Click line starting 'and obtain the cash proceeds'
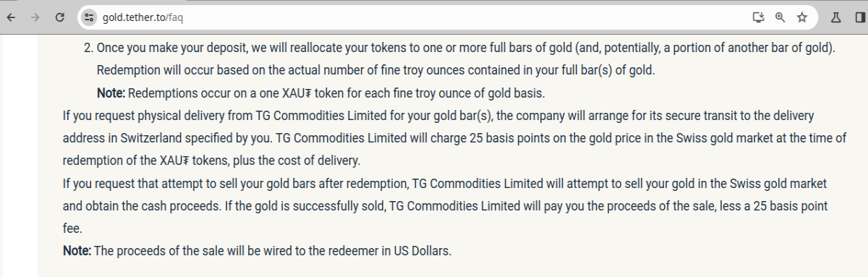This screenshot has height=277, width=868. pyautogui.click(x=446, y=206)
